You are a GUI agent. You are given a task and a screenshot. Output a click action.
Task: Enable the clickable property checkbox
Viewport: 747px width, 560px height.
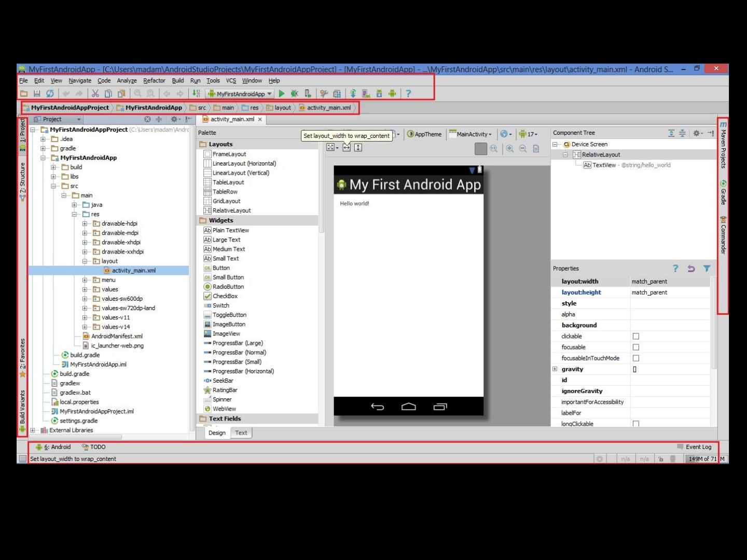click(x=636, y=337)
